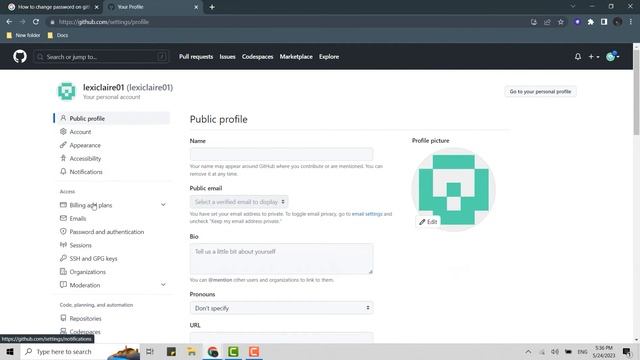
Task: Click the Accessibility figure icon
Action: [63, 158]
